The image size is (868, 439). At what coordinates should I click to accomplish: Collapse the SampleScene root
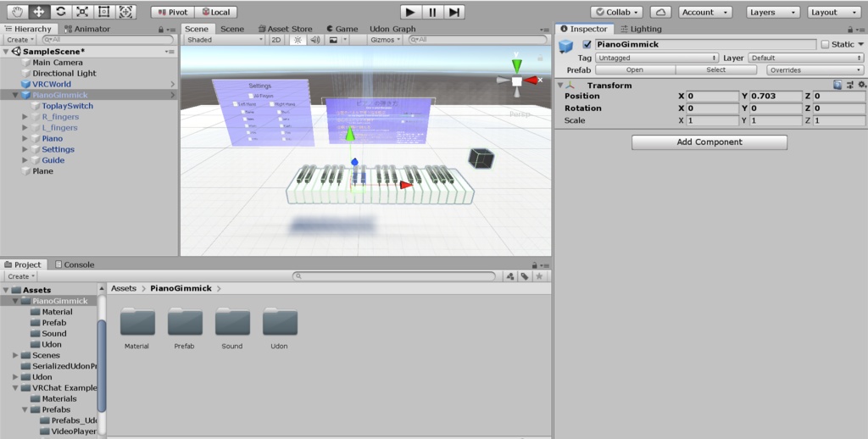coord(6,52)
